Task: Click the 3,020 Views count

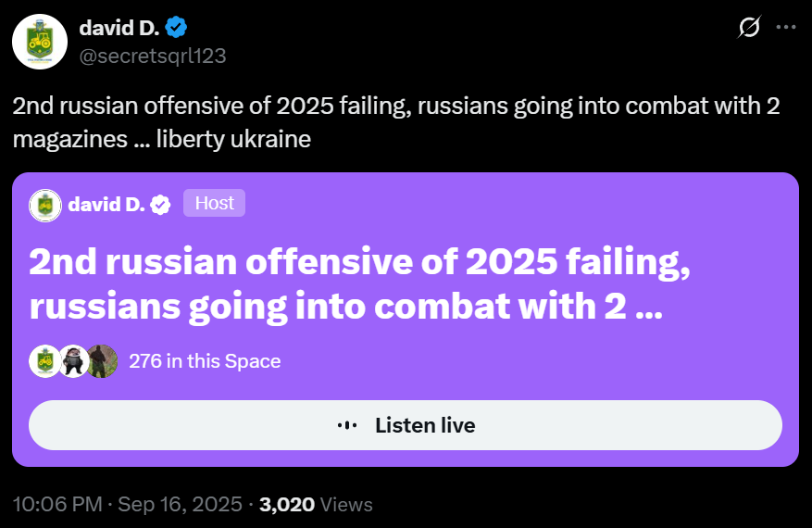Action: pos(316,504)
